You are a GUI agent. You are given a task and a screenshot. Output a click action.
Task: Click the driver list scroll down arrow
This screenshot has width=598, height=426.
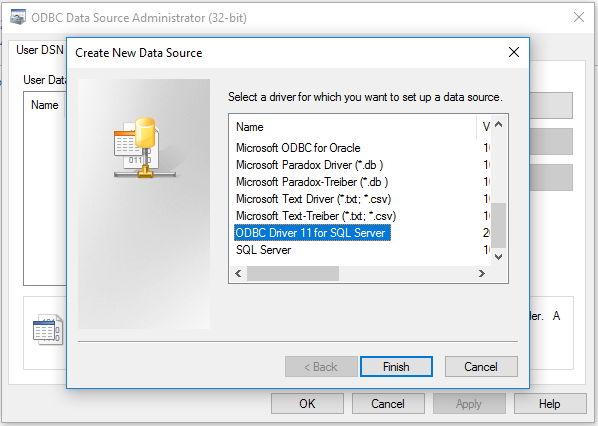(498, 257)
